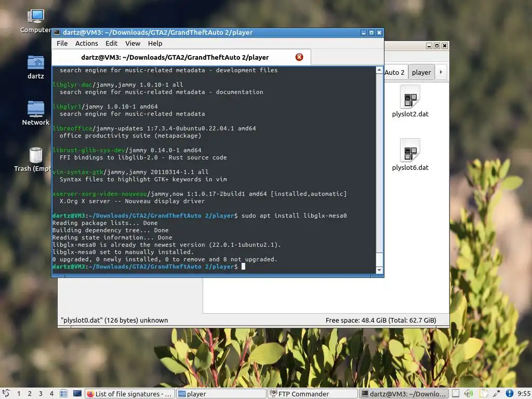Image resolution: width=532 pixels, height=399 pixels.
Task: Click the file manager launcher icon on taskbar
Action: [x=63, y=394]
